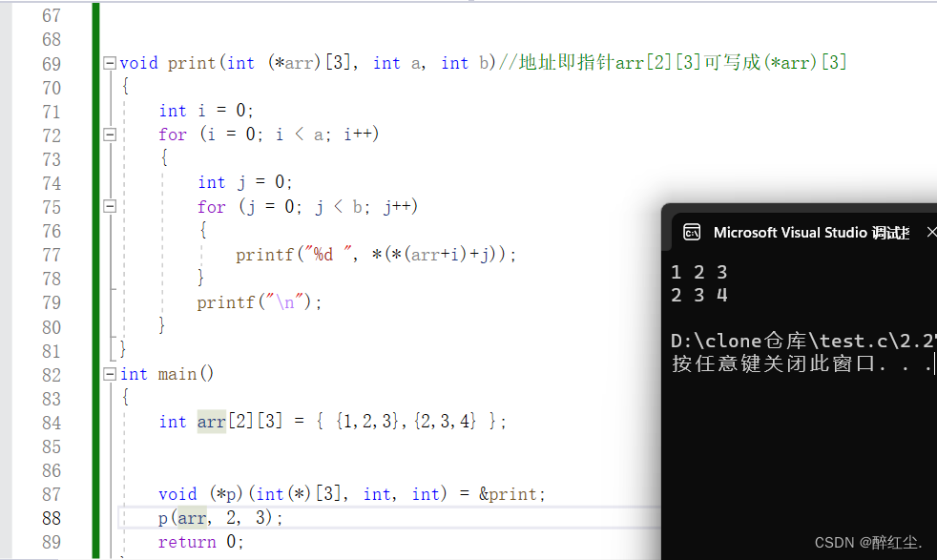Viewport: 937px width, 560px height.
Task: Click the green Chinese comment on line 69
Action: [x=673, y=62]
